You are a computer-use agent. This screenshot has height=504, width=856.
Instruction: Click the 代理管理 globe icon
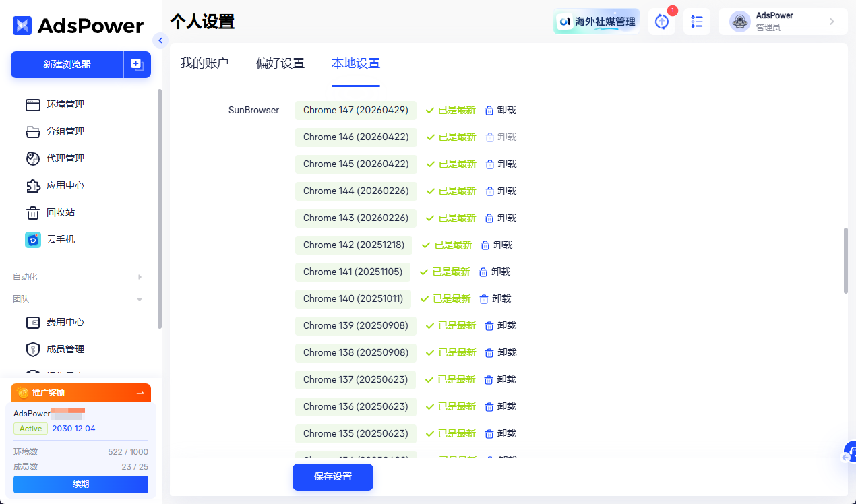33,158
